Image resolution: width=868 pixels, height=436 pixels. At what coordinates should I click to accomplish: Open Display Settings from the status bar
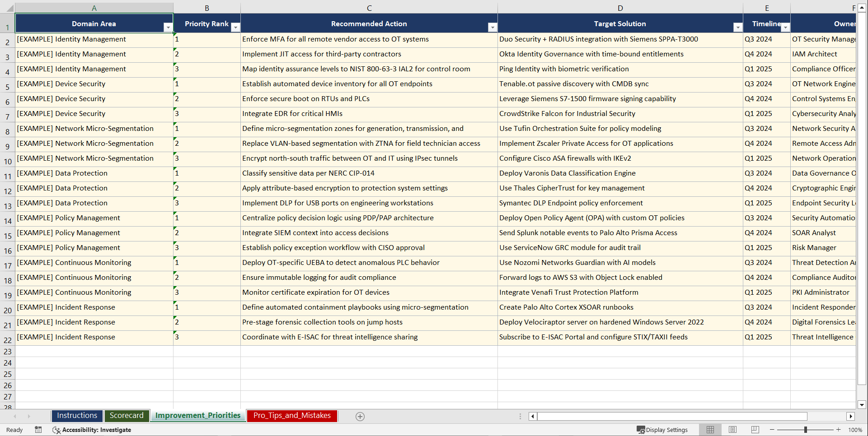point(662,430)
